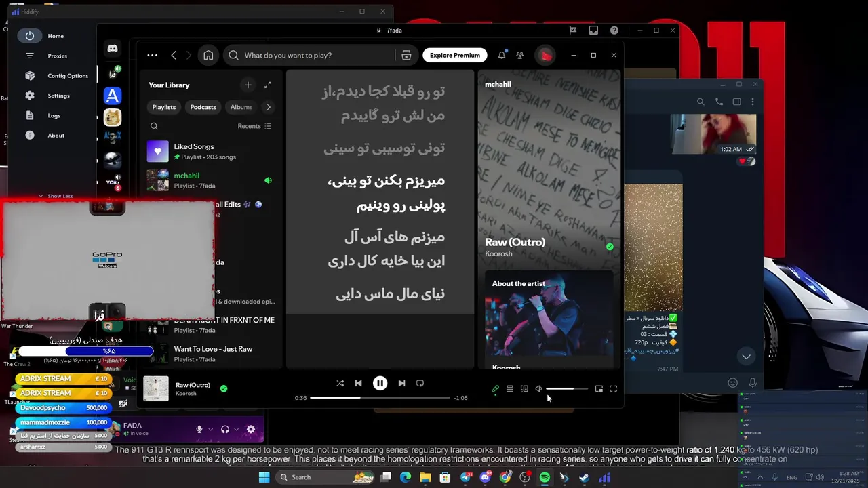Select the Podcasts filter chip

pos(203,107)
